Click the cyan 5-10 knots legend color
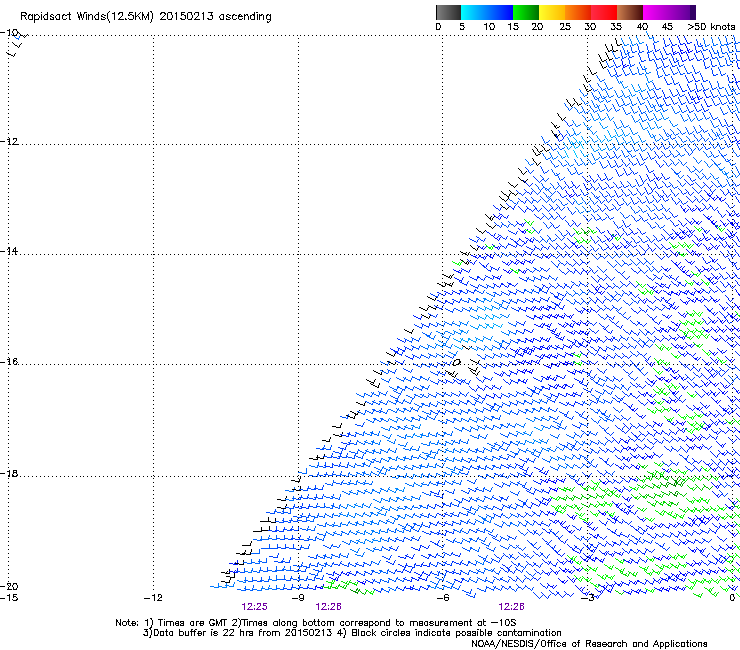This screenshot has width=740, height=650. point(474,12)
